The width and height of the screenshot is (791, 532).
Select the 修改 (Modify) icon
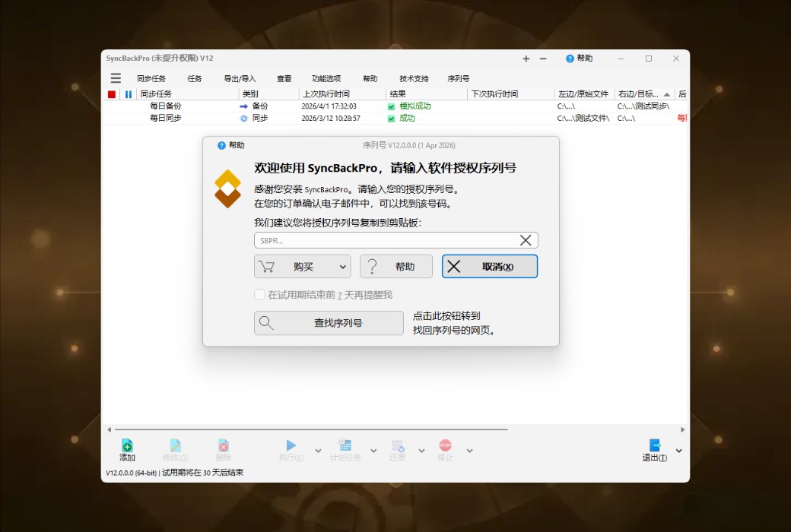coord(175,448)
